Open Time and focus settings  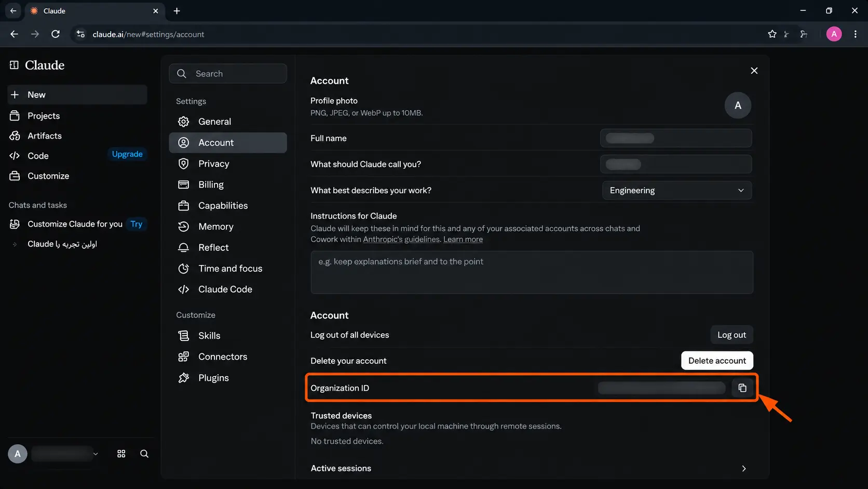228,269
